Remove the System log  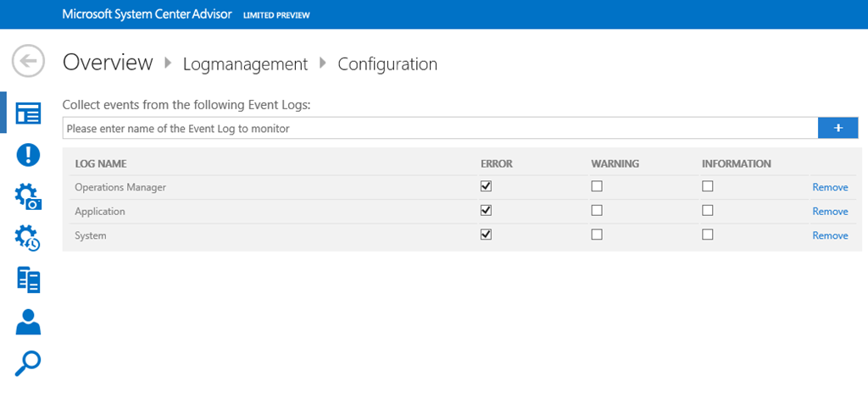pos(830,235)
